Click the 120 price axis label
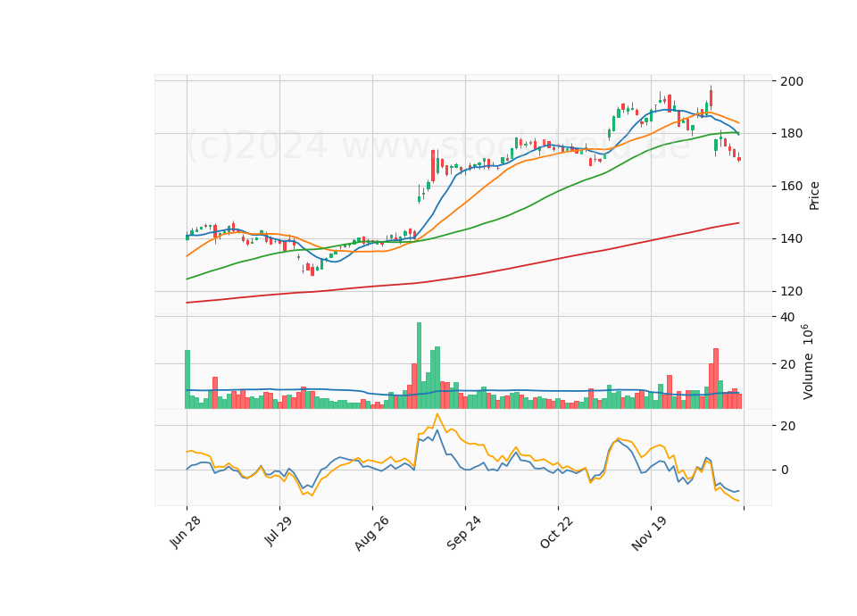The height and width of the screenshot is (616, 857). pos(792,291)
